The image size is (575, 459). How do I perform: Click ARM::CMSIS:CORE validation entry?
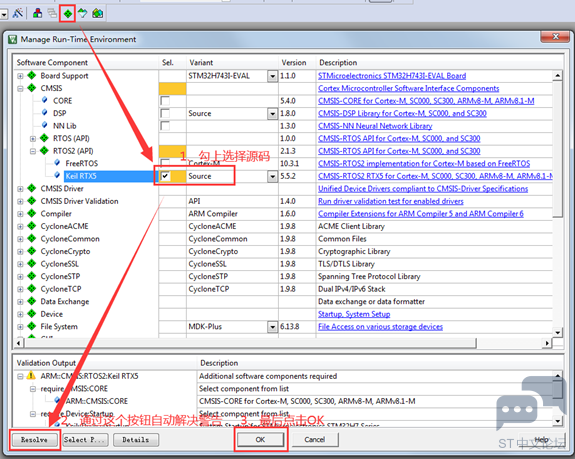[97, 401]
